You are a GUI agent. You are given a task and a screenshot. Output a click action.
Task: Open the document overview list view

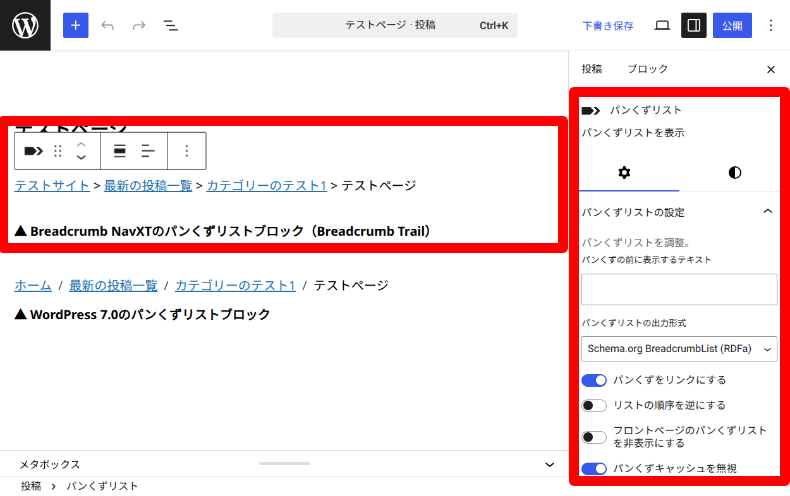[170, 25]
